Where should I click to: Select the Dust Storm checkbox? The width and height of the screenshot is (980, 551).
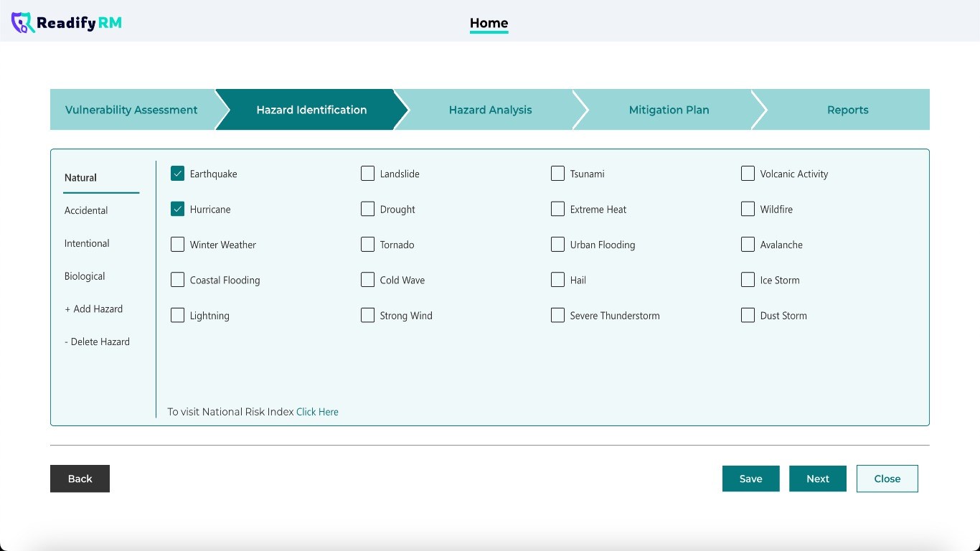[x=748, y=316]
